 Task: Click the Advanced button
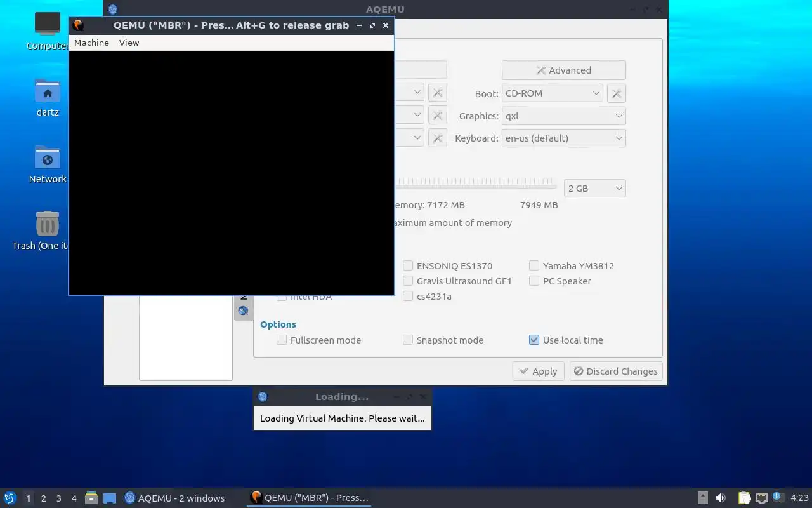click(564, 70)
